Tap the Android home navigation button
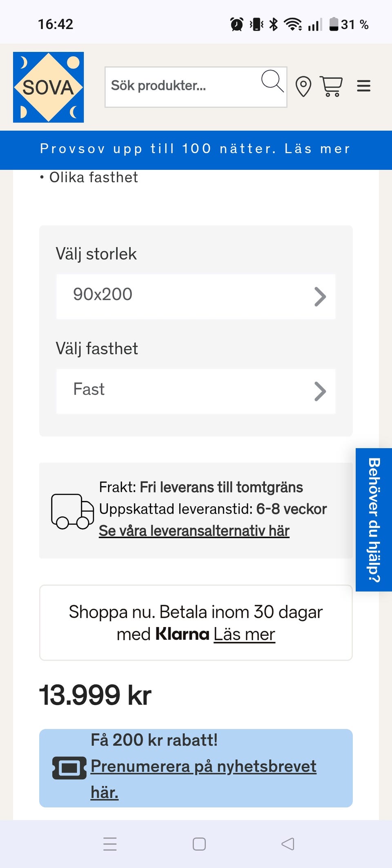 (x=199, y=844)
